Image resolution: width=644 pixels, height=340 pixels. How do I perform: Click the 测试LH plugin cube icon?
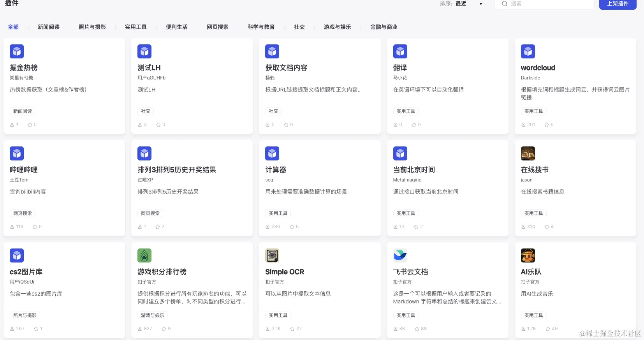coord(144,51)
